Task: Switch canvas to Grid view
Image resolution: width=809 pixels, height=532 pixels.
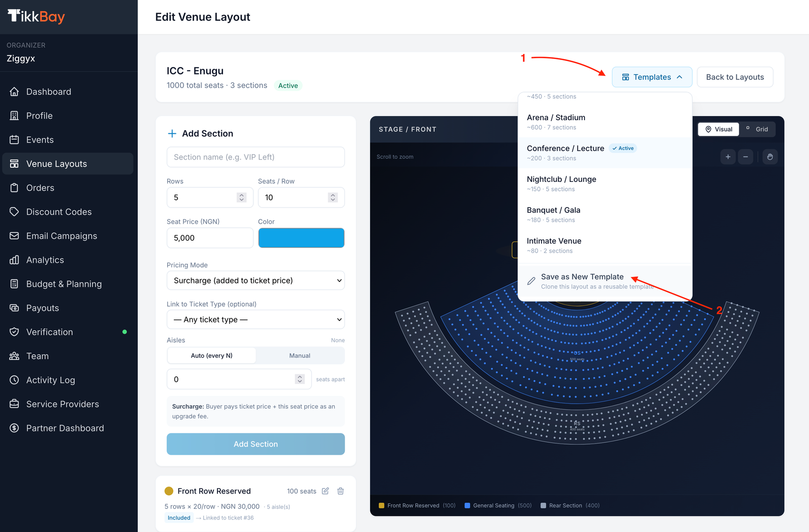Action: (x=757, y=129)
